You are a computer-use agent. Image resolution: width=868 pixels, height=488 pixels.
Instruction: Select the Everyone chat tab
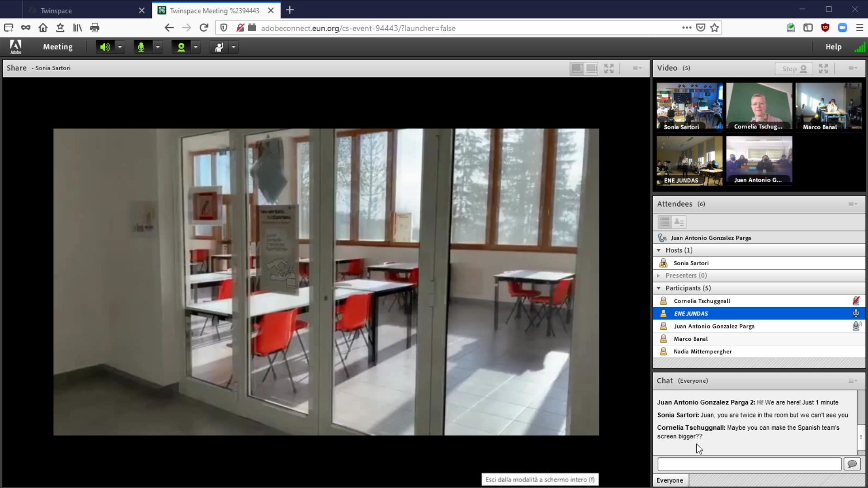pyautogui.click(x=670, y=480)
